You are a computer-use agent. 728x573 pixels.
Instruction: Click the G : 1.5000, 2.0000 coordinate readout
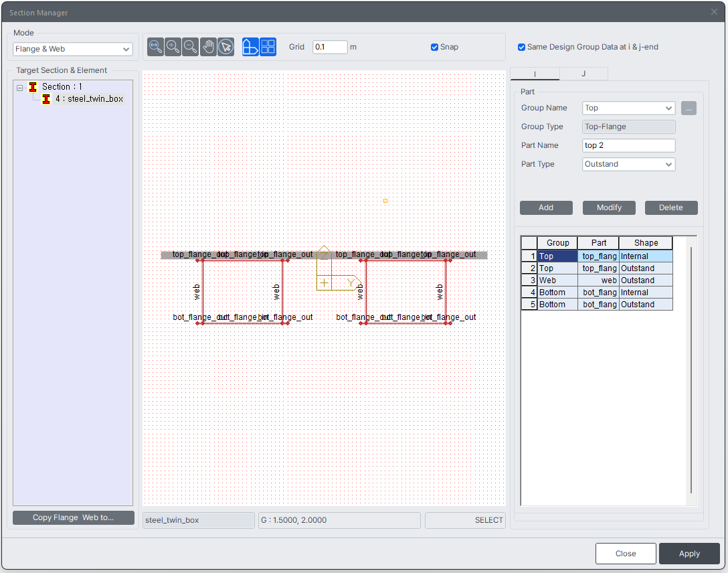point(339,521)
